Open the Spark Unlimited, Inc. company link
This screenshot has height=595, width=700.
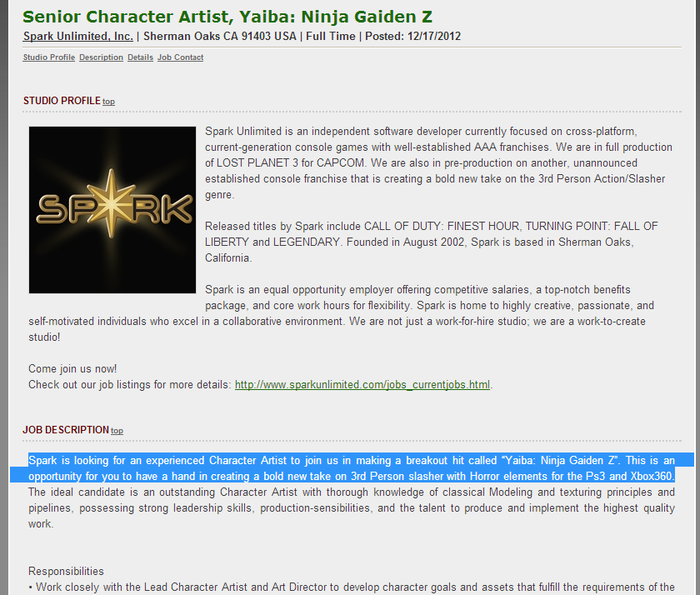pyautogui.click(x=77, y=36)
